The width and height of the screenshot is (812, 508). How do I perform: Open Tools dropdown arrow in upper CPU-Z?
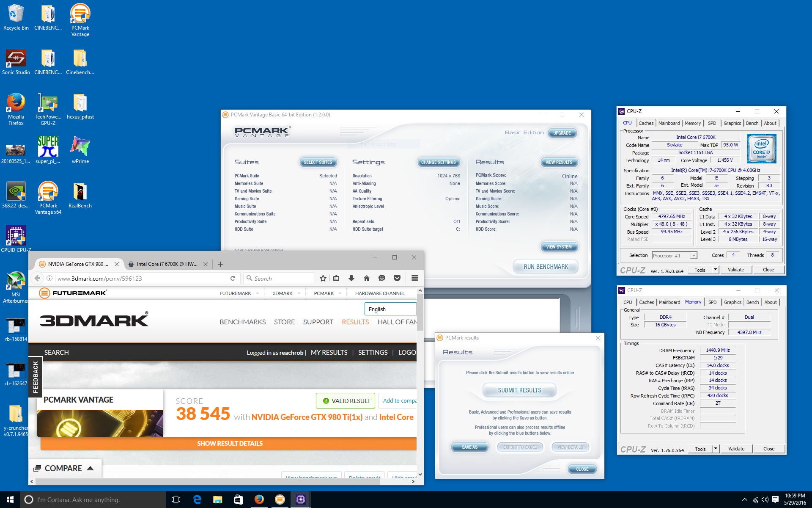pos(715,270)
